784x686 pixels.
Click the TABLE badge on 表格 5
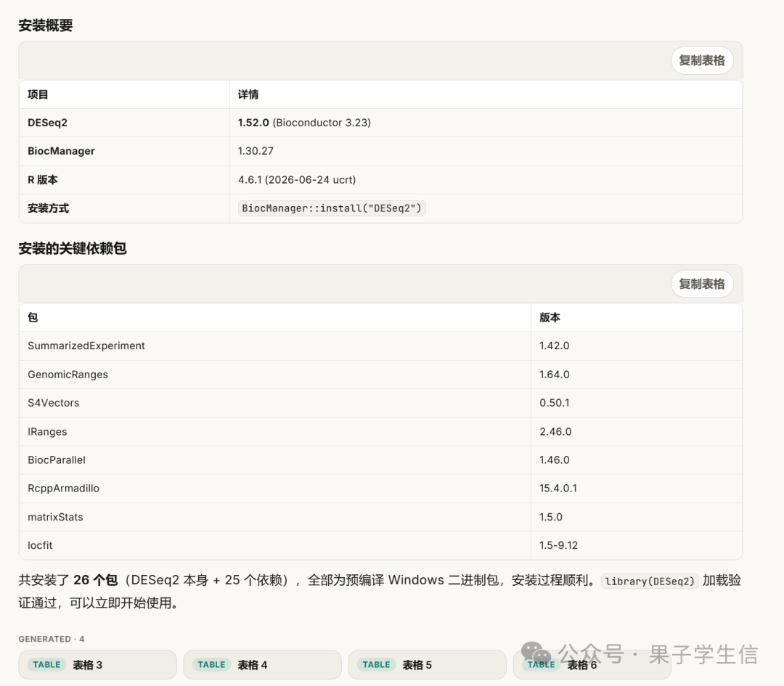tap(376, 664)
